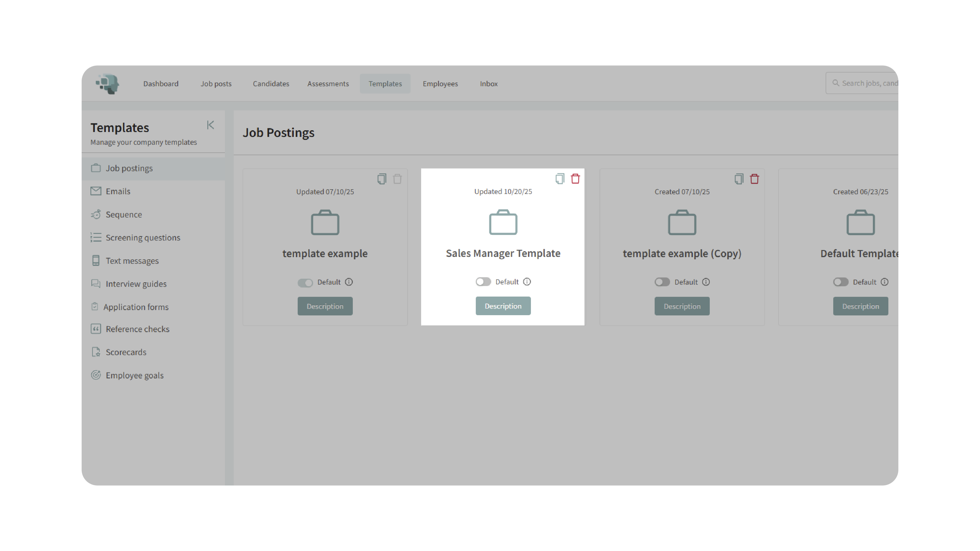
Task: Click briefcase icon on Sales Manager Template
Action: click(503, 222)
